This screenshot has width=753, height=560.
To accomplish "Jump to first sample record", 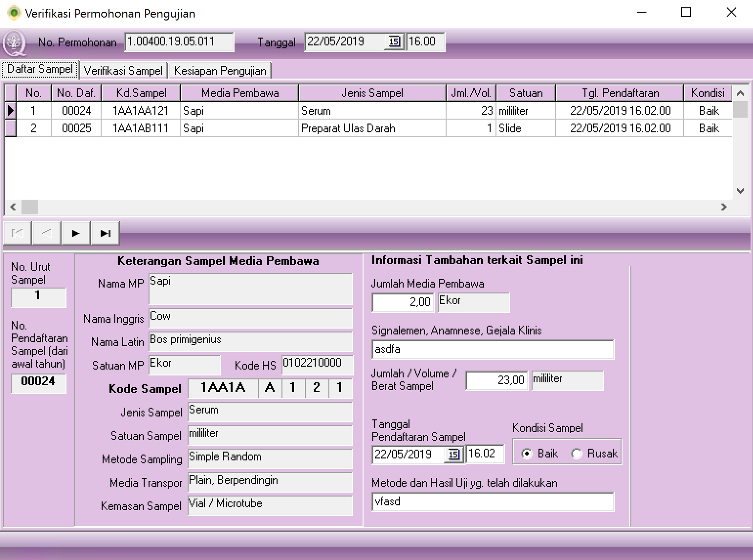I will click(18, 233).
